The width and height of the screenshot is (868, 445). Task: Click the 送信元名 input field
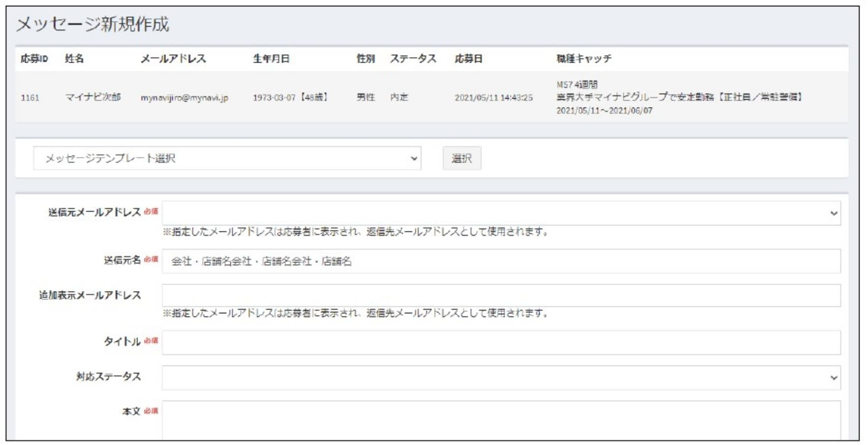[x=501, y=261]
